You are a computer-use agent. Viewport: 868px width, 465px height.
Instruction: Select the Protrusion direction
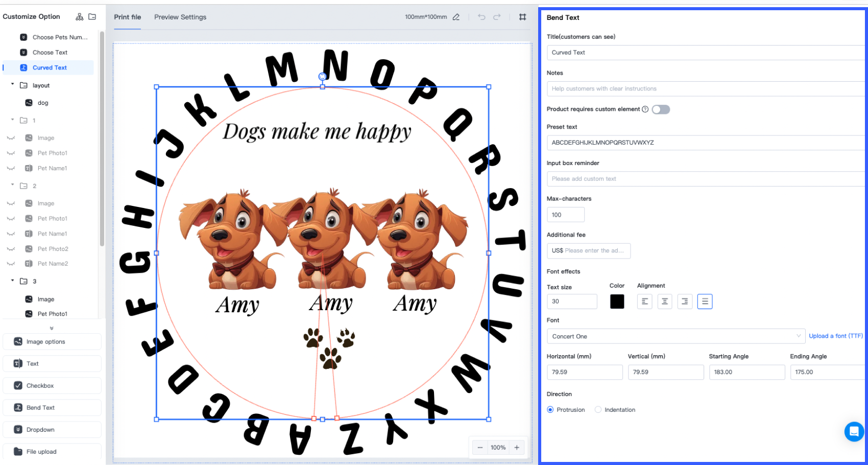click(566, 410)
